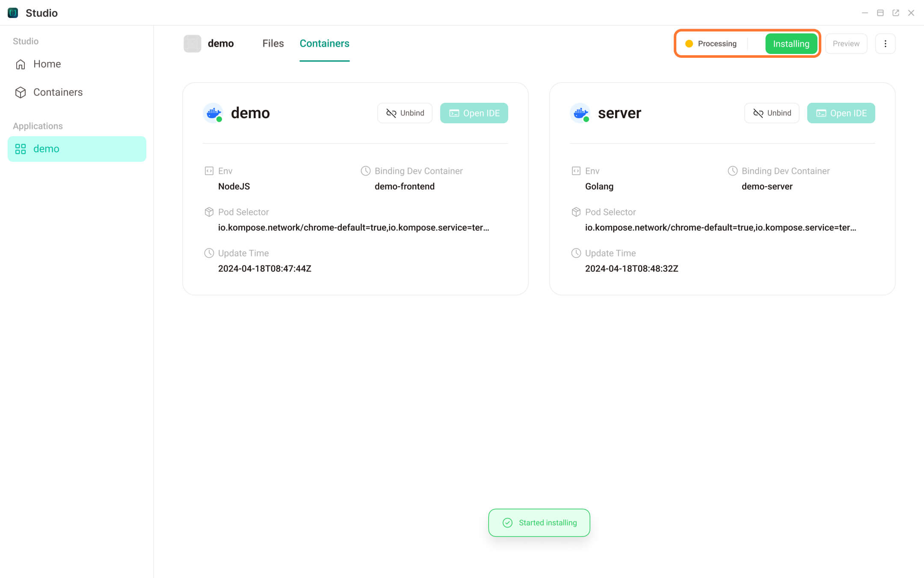Screen dimensions: 924x578
Task: Unbind the server container
Action: (x=772, y=113)
